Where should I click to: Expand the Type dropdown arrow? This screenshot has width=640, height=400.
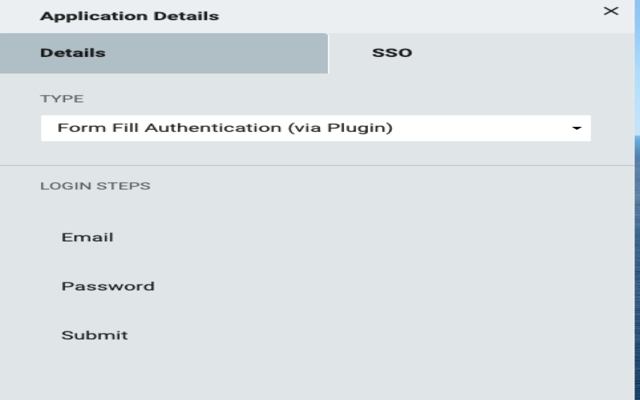click(x=576, y=129)
